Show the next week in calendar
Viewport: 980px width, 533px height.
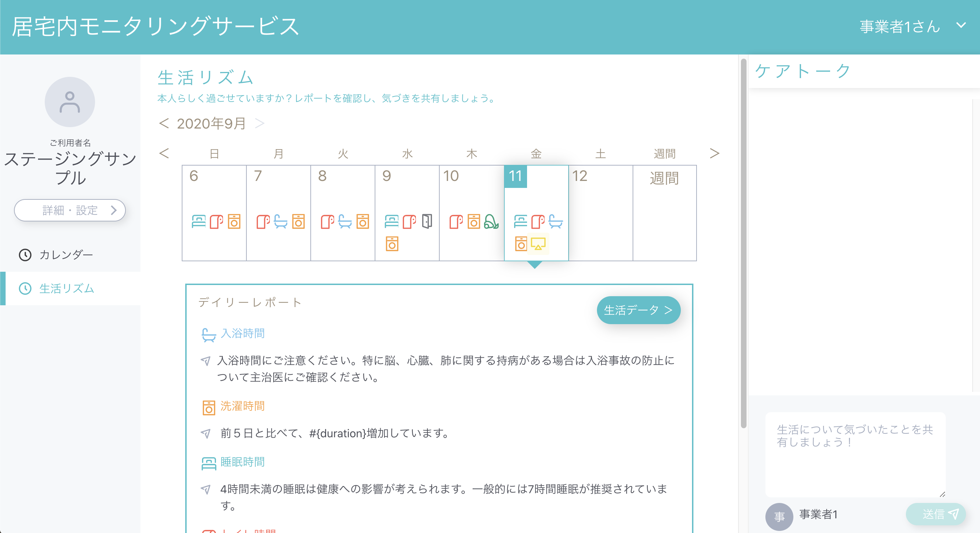pyautogui.click(x=714, y=153)
